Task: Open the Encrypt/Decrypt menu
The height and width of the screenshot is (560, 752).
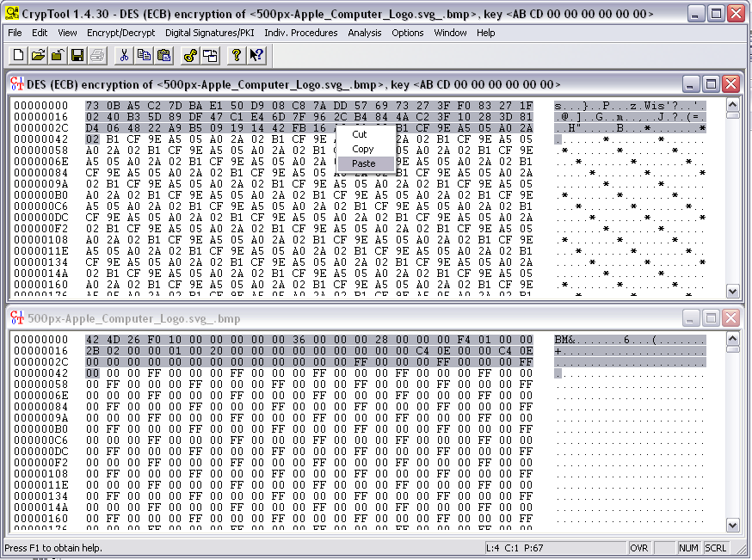Action: pos(120,33)
